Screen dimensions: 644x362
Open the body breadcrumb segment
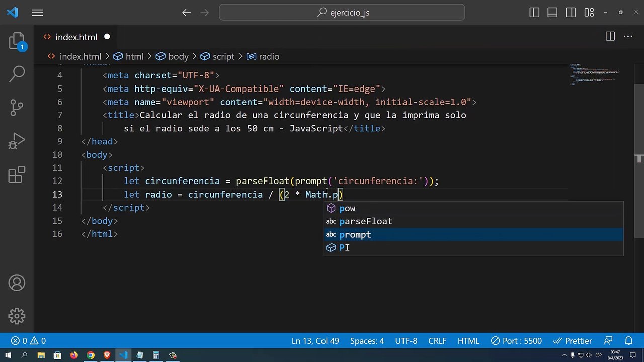click(172, 57)
